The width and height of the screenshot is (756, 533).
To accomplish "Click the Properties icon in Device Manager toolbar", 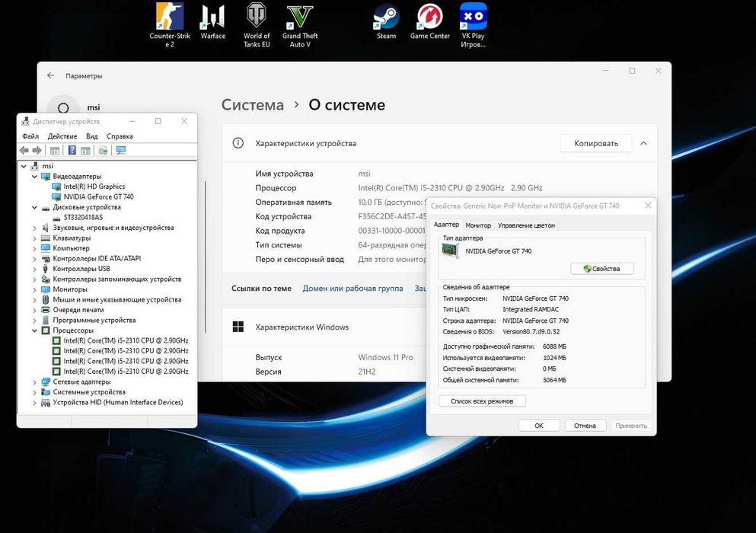I will pos(55,151).
